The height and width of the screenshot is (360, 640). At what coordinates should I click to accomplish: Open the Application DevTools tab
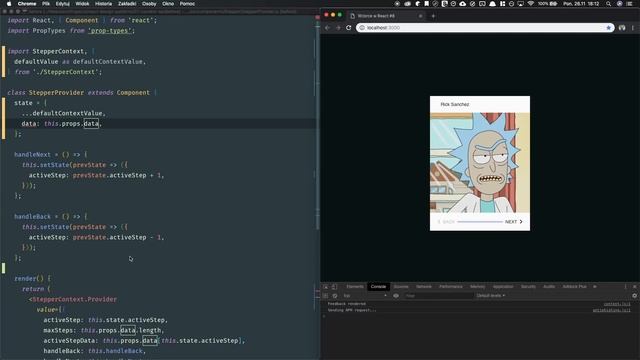point(503,287)
